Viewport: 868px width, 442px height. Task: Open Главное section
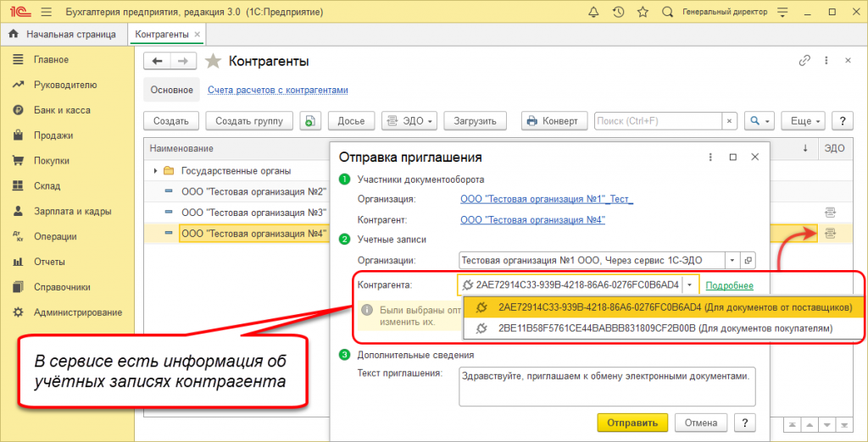[x=51, y=59]
